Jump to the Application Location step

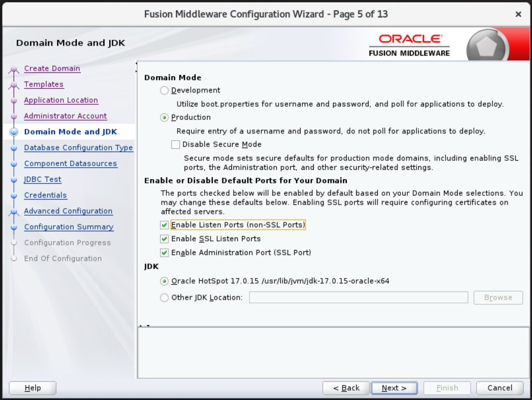click(61, 100)
